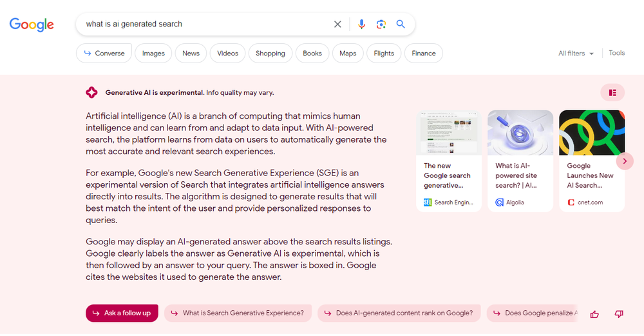The width and height of the screenshot is (644, 336).
Task: Select the Books filter
Action: (x=312, y=53)
